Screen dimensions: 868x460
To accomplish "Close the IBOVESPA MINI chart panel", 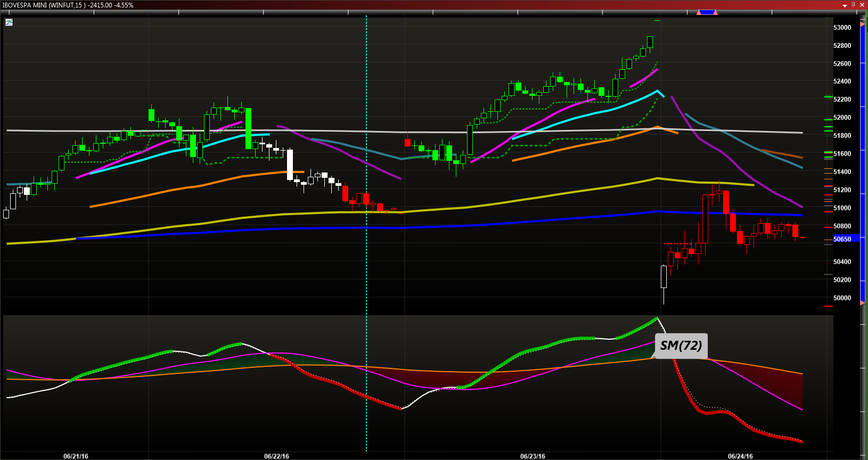I will [x=862, y=5].
